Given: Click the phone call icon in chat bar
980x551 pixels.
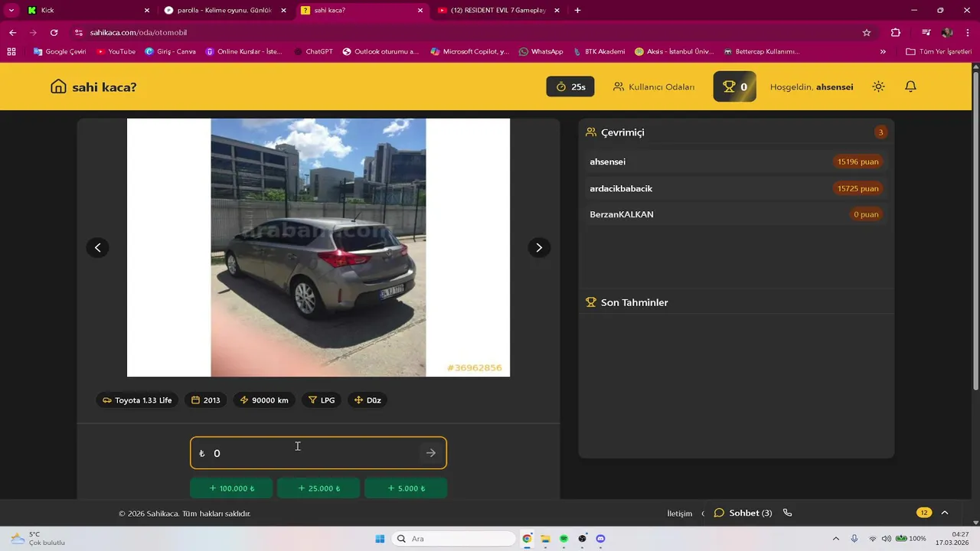Looking at the screenshot, I should coord(787,513).
